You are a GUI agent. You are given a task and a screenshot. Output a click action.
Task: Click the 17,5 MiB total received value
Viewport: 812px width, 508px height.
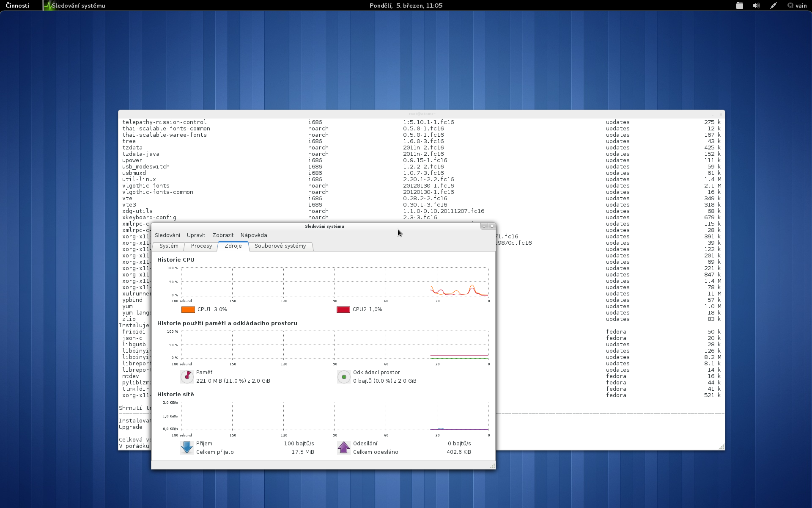tap(303, 452)
